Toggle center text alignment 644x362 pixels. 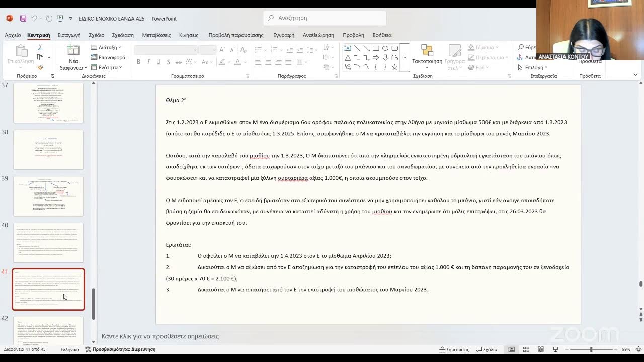coord(268,62)
